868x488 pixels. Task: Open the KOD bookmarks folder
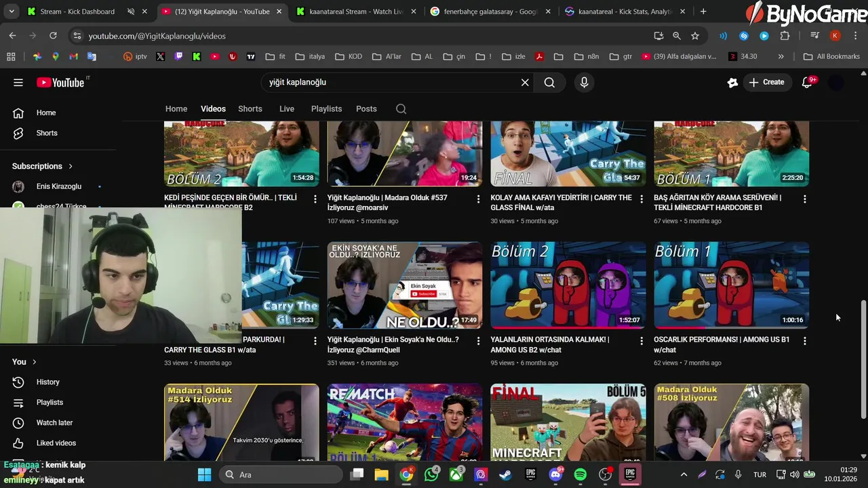(349, 57)
